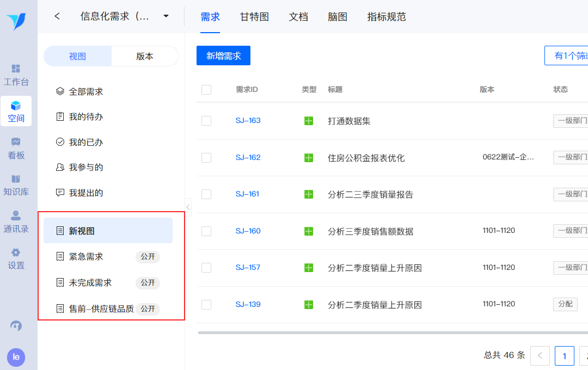588x370 pixels.
Task: Open the 看板 dashboard icon
Action: pos(16,142)
